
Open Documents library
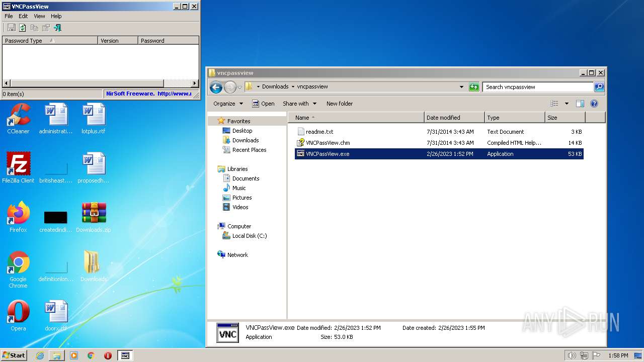[x=246, y=178]
